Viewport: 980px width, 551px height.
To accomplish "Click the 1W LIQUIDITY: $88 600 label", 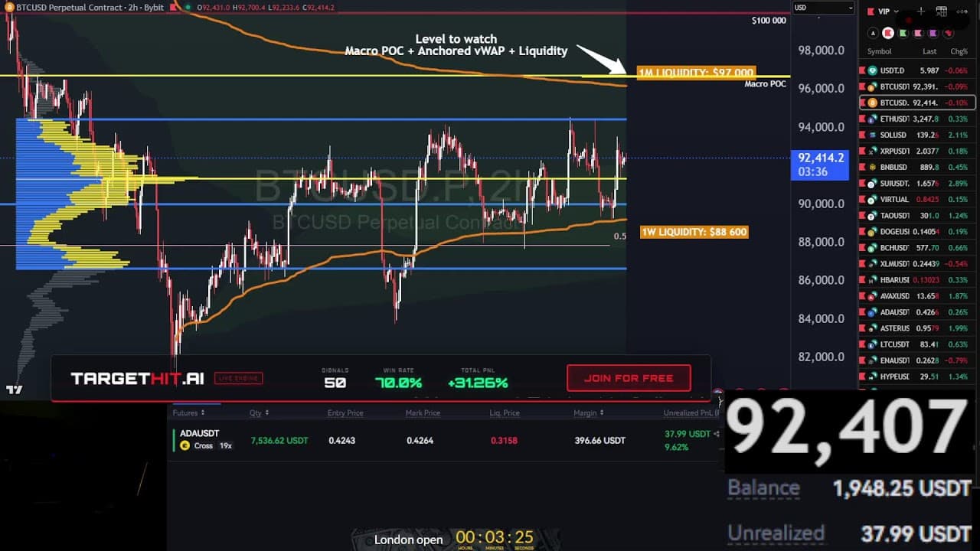I will point(694,232).
